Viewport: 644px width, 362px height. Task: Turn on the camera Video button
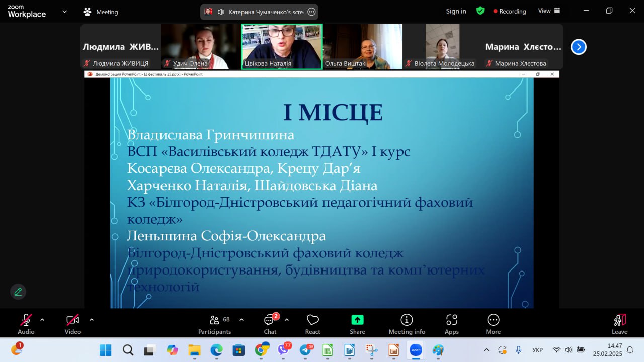(73, 323)
